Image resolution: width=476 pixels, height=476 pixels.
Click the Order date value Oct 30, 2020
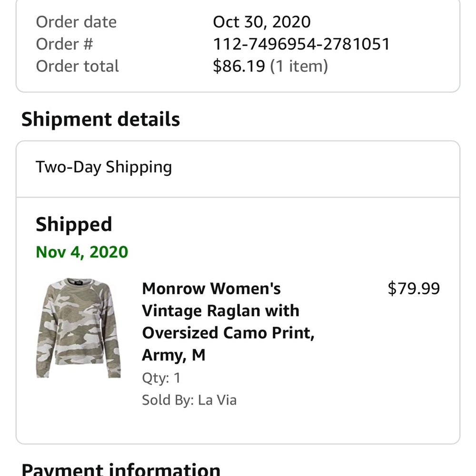262,21
